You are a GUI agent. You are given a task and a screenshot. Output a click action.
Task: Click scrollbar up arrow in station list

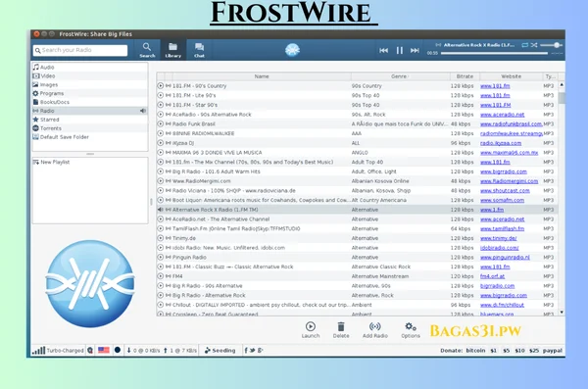[x=562, y=85]
